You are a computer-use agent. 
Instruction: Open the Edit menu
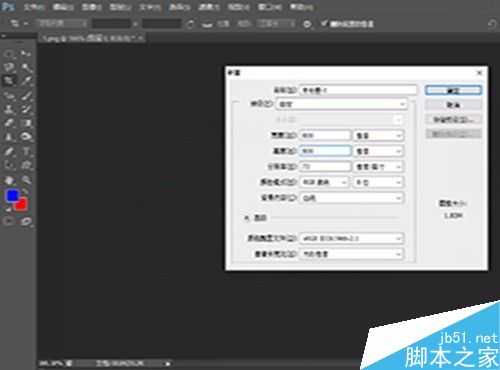coord(63,7)
